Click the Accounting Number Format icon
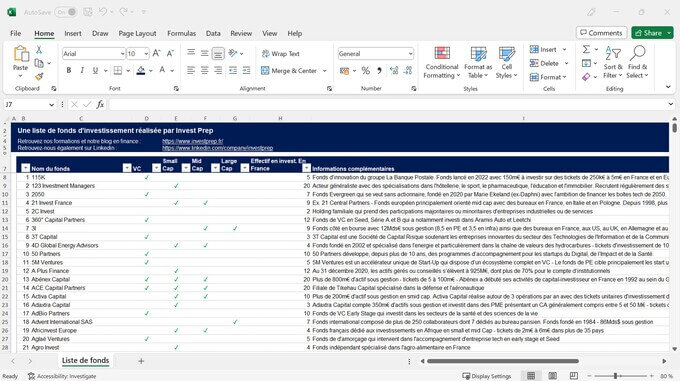This screenshot has height=381, width=680. coord(344,71)
